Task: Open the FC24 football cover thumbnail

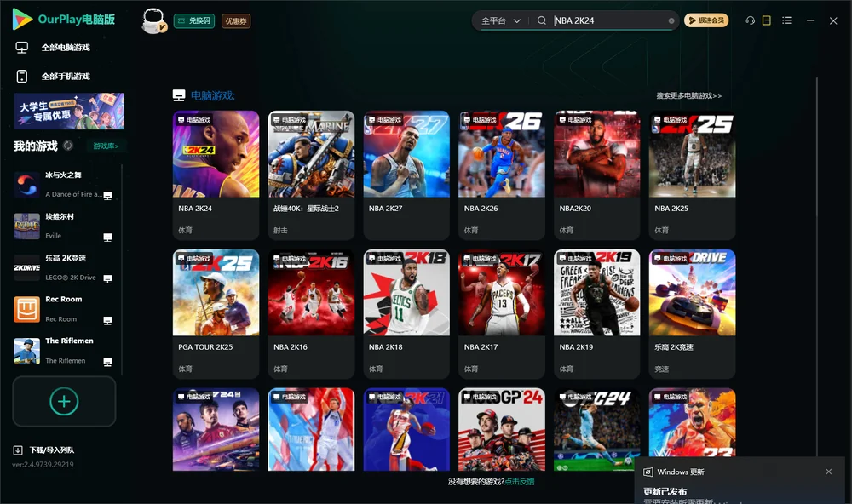Action: point(596,429)
